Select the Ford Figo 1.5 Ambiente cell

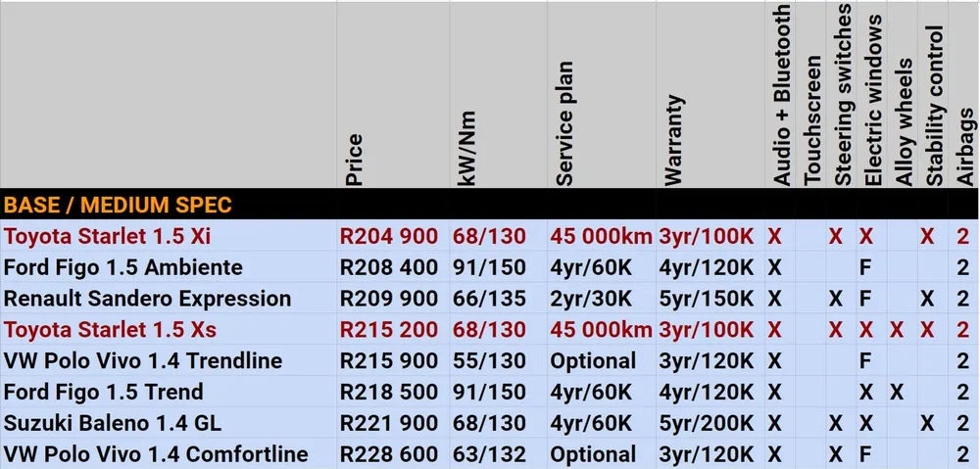[123, 267]
